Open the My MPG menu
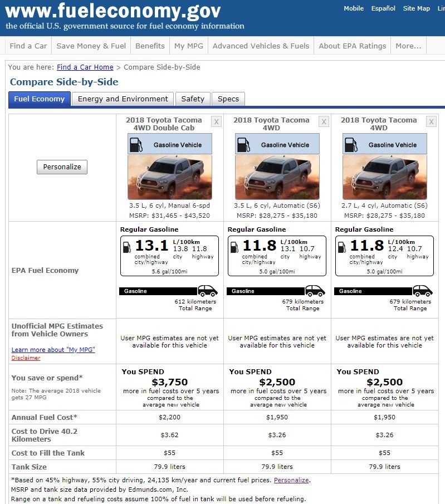 tap(189, 46)
